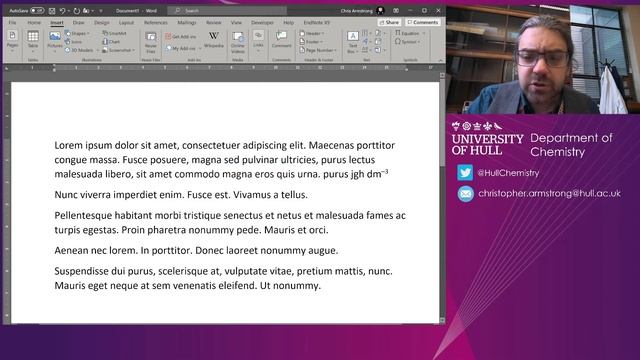Switch to the Draw tab

[x=78, y=22]
